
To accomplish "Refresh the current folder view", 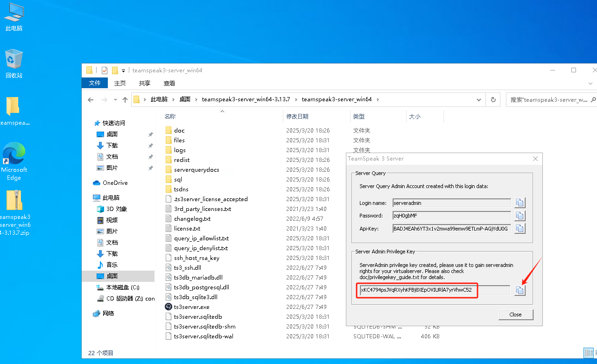I will (x=493, y=99).
